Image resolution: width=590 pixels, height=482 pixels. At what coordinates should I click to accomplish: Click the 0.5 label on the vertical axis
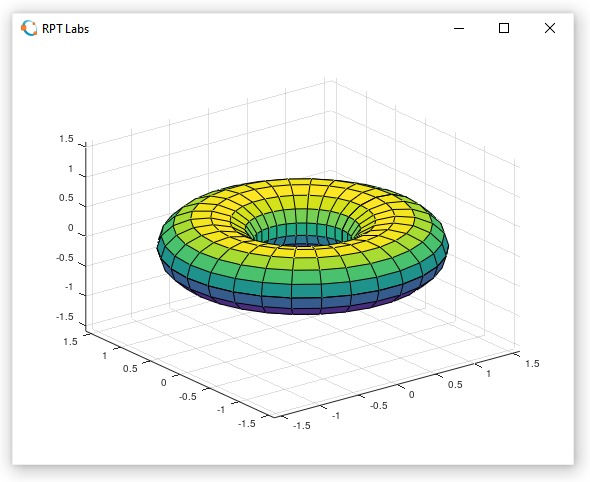pos(66,198)
